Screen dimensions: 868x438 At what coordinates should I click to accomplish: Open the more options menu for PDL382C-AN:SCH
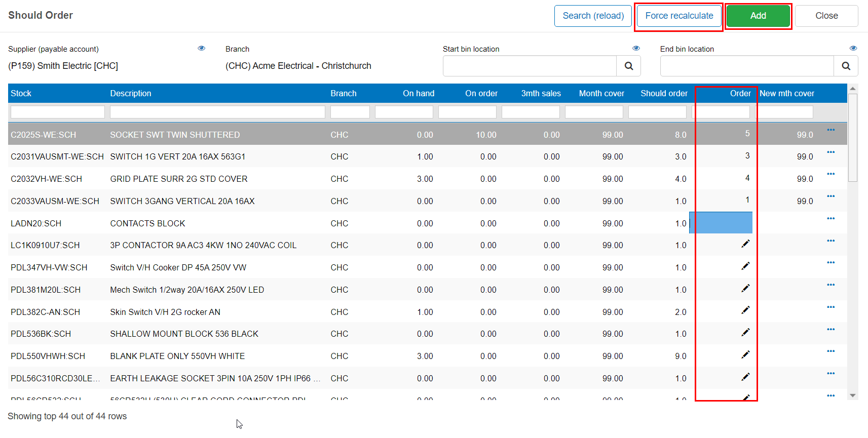pos(831,307)
